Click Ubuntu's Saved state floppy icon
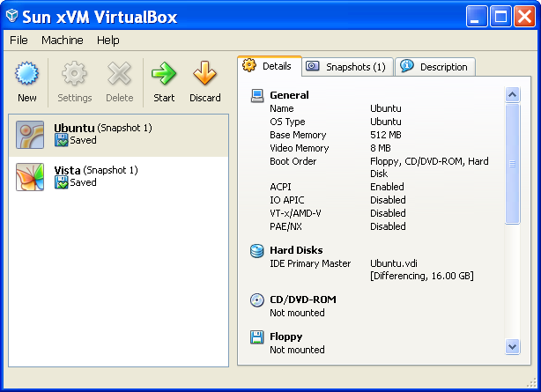 point(61,140)
